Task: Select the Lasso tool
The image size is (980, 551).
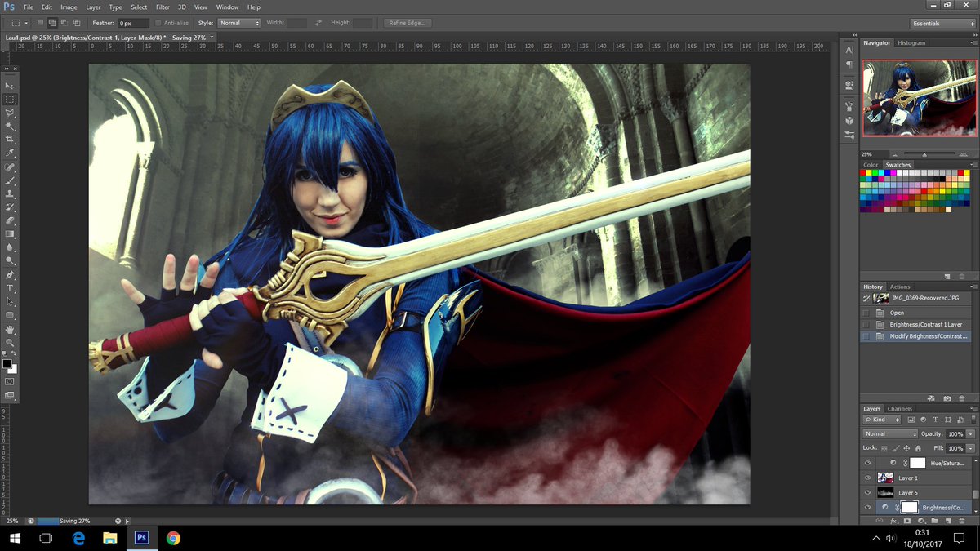Action: tap(10, 113)
